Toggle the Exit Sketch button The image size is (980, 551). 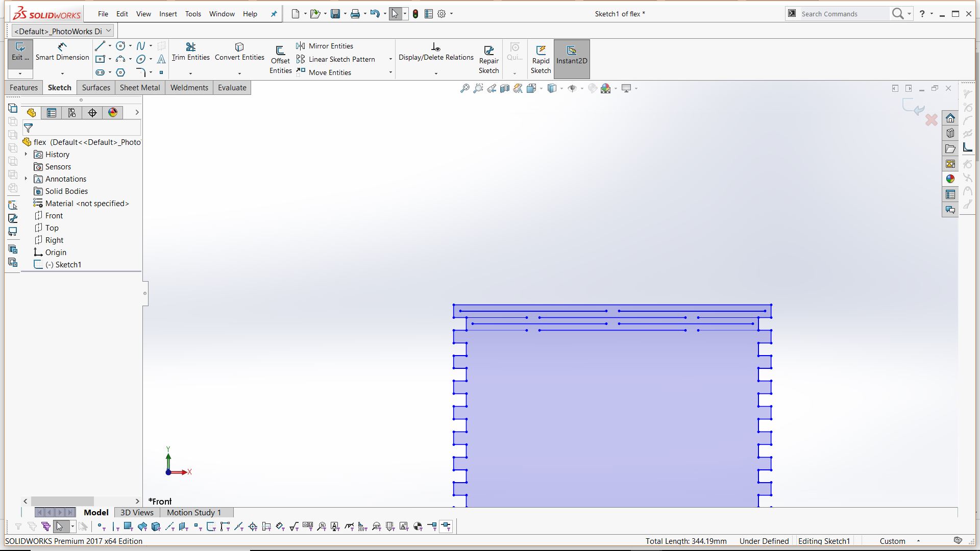coord(20,52)
